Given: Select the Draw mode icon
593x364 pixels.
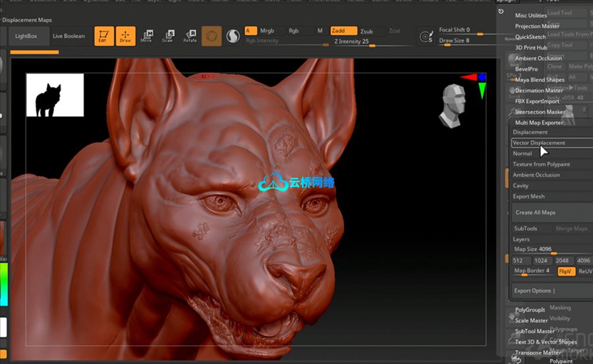Looking at the screenshot, I should (125, 36).
